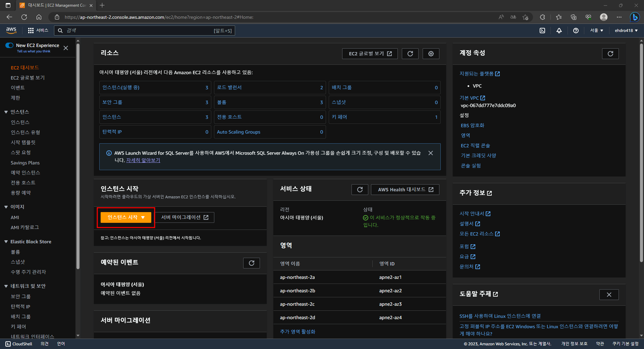Click the 서버 마이그레이션 button

[184, 217]
